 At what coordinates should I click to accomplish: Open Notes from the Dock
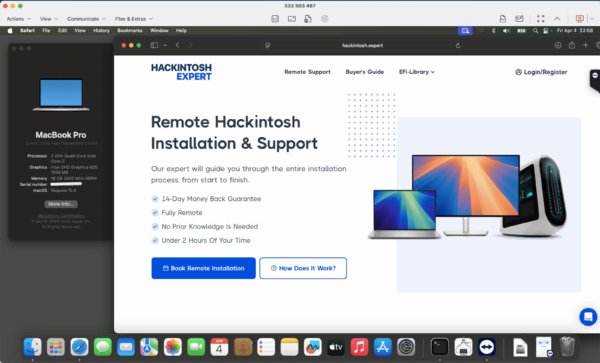click(x=289, y=347)
